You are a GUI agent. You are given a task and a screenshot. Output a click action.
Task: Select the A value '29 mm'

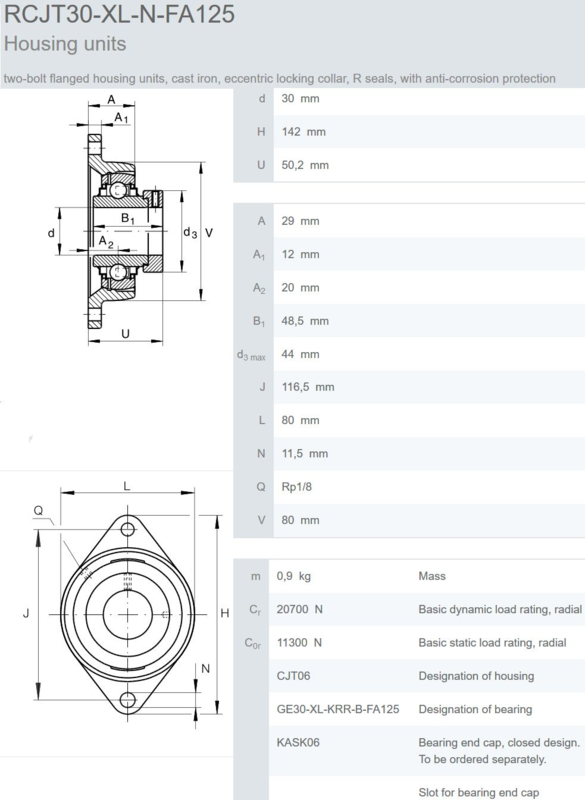click(300, 221)
